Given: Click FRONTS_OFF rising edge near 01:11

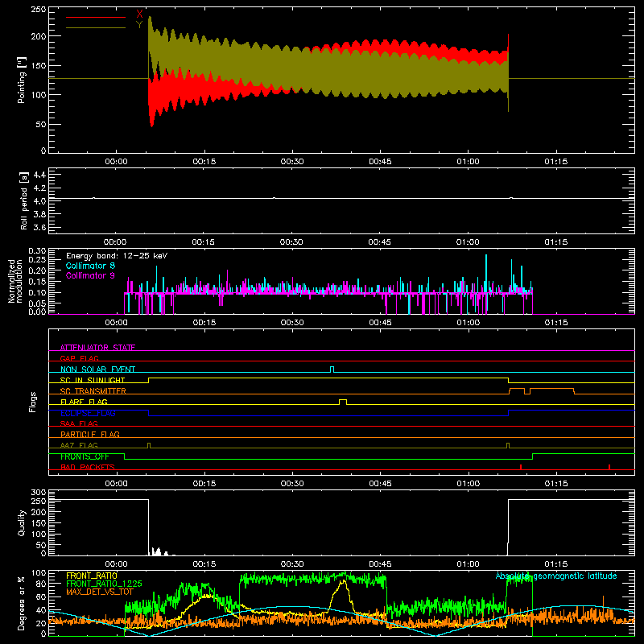Looking at the screenshot, I should (x=532, y=456).
